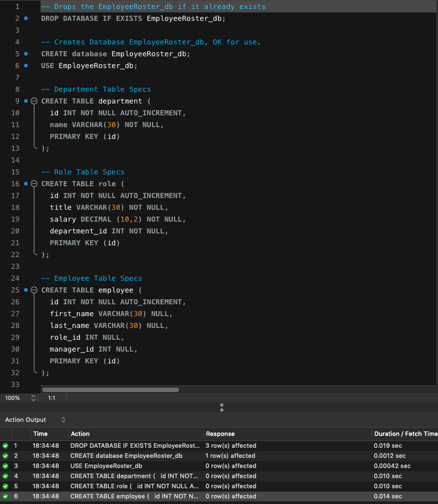Image resolution: width=438 pixels, height=504 pixels.
Task: Click success checkmark icon of output row 5
Action: pos(6,487)
